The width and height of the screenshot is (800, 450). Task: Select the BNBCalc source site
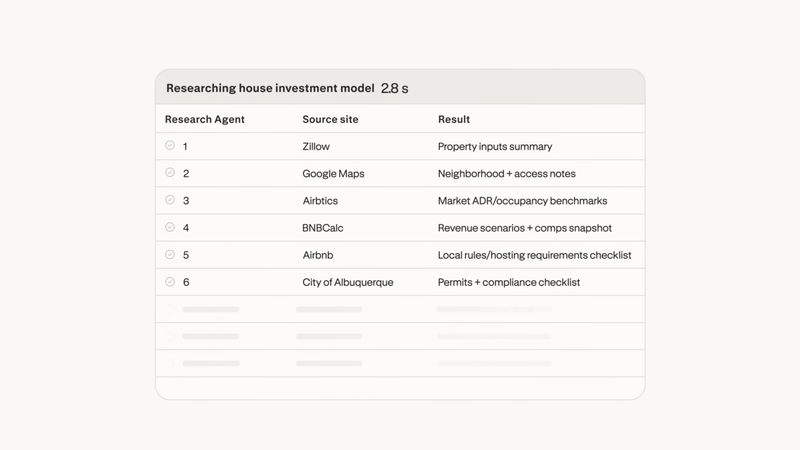point(323,228)
